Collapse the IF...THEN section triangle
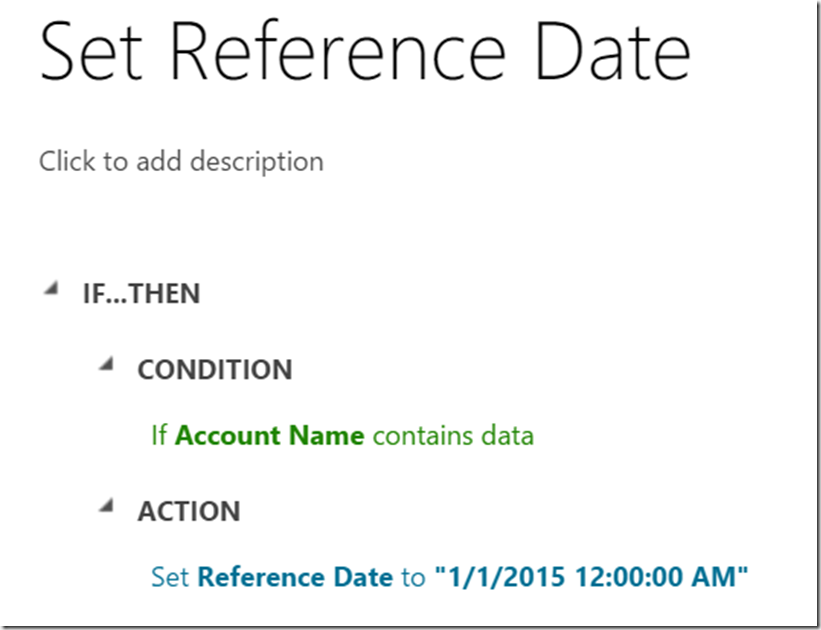Screen dimensions: 821x630 coord(49,288)
